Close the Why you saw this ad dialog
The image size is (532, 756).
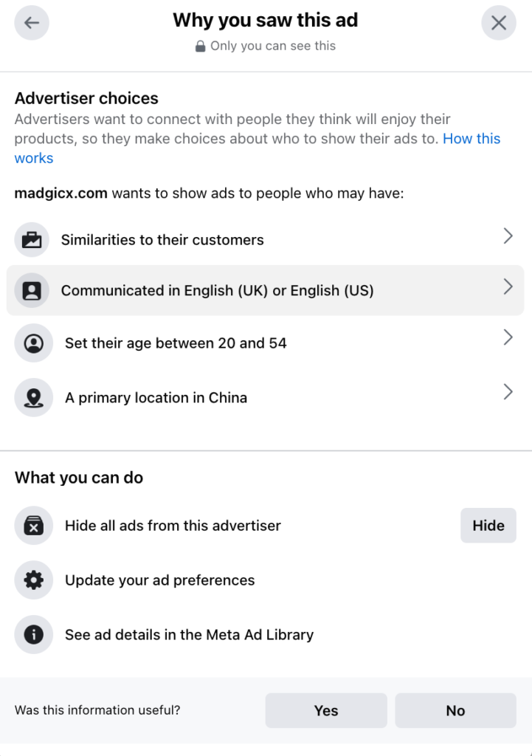click(499, 23)
